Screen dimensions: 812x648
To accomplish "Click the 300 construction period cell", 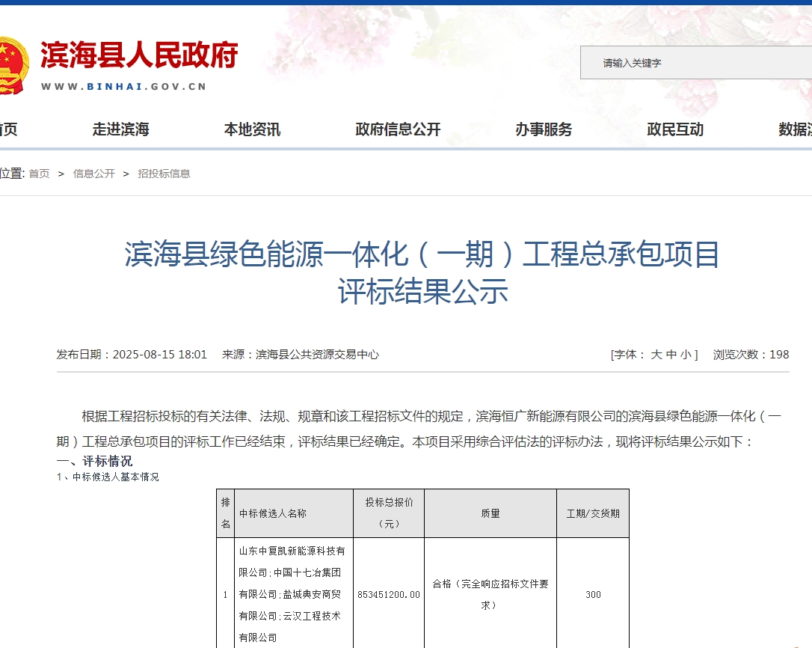I will pos(593,595).
